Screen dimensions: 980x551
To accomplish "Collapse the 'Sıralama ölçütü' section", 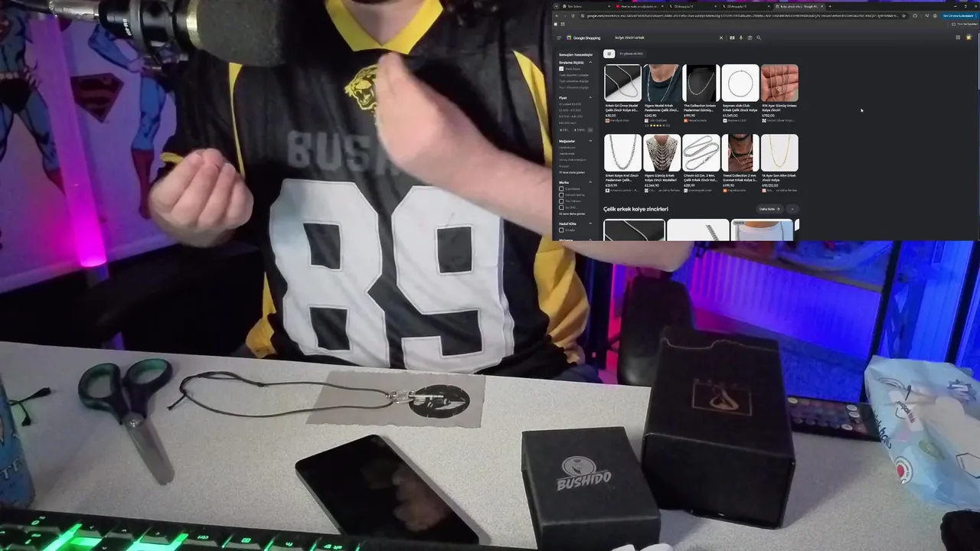I will click(x=590, y=62).
